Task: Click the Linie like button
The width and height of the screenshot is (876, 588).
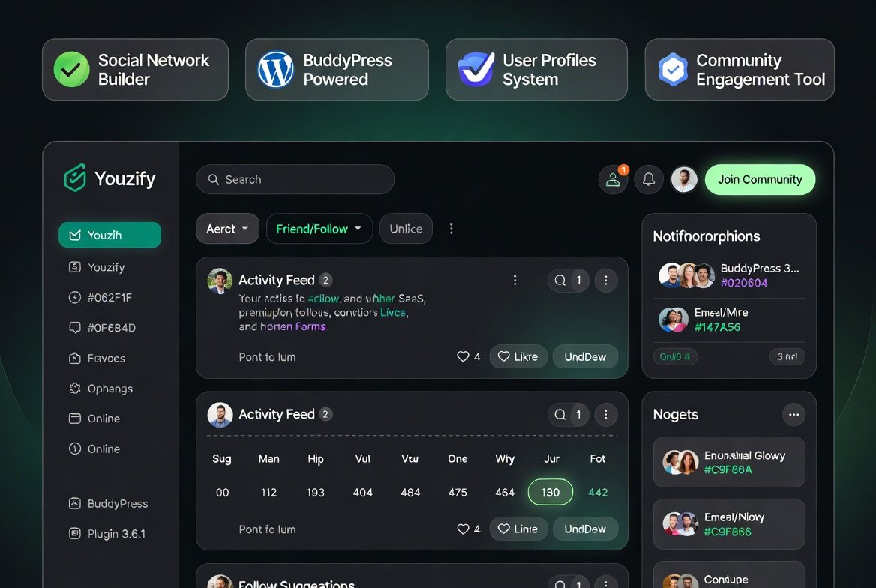Action: [x=518, y=529]
